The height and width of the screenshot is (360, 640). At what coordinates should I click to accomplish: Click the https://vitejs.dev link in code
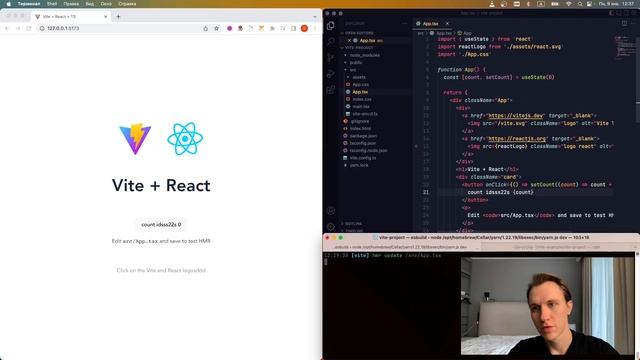[516, 116]
